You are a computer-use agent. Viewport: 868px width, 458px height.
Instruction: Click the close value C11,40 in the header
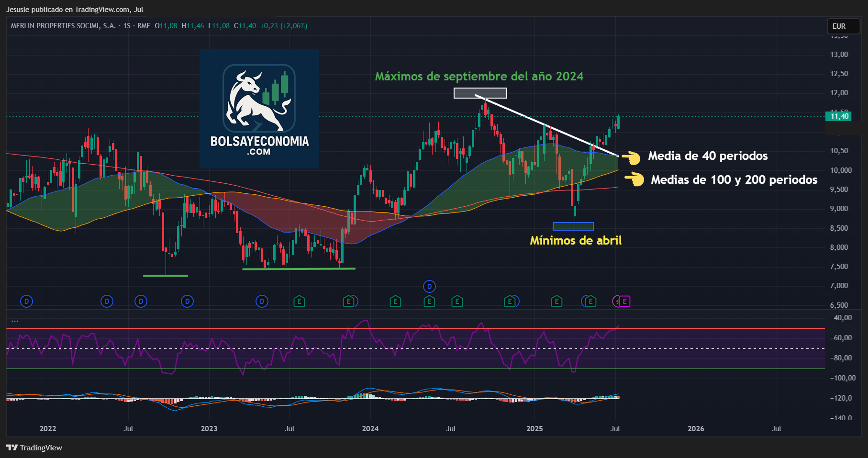[x=245, y=26]
